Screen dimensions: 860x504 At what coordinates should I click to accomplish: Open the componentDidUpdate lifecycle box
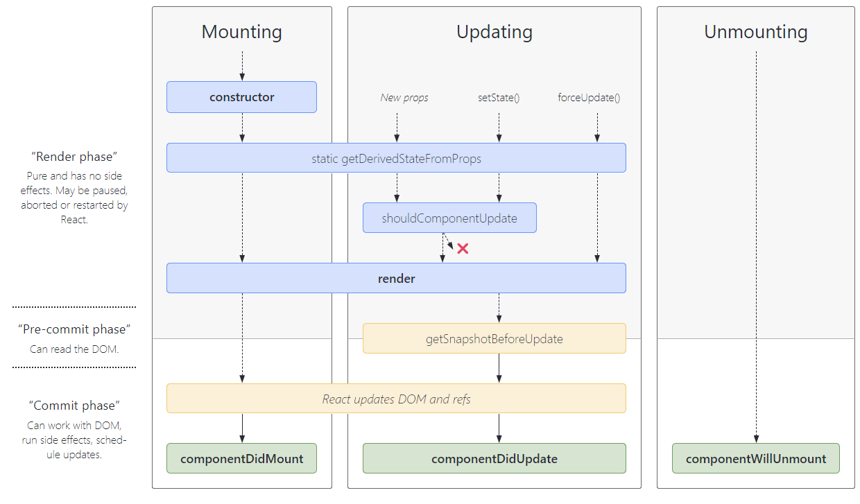pos(494,458)
